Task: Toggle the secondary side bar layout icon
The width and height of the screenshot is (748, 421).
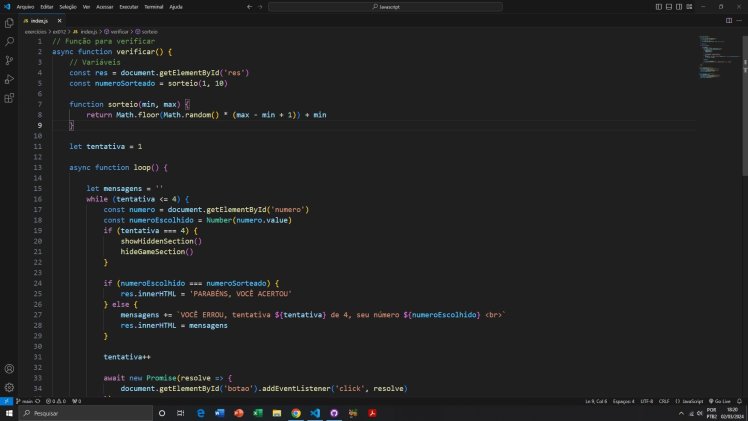Action: click(x=679, y=7)
